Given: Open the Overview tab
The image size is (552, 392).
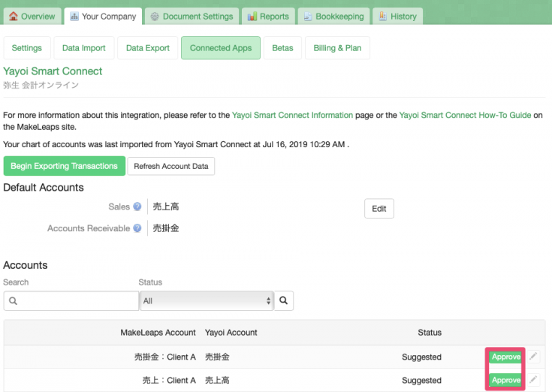Looking at the screenshot, I should click(x=32, y=17).
